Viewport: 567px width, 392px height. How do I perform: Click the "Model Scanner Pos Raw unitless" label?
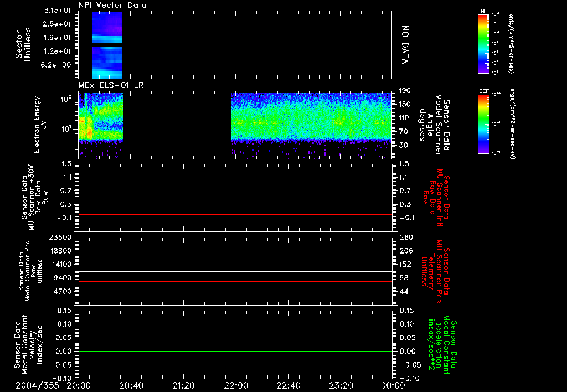click(x=30, y=271)
